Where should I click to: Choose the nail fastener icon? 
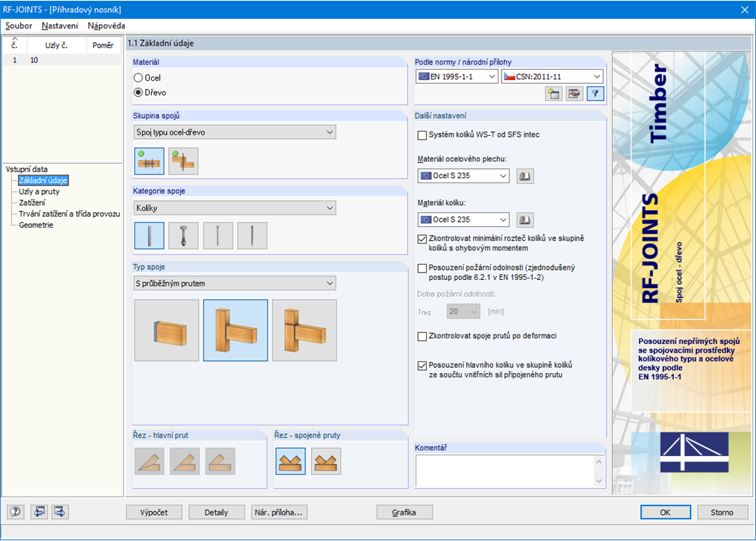(218, 236)
